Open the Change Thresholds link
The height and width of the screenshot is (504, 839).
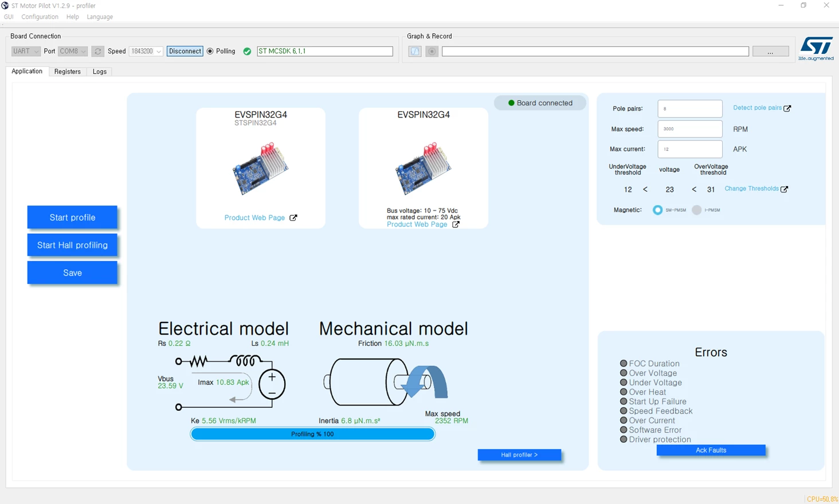pos(751,188)
